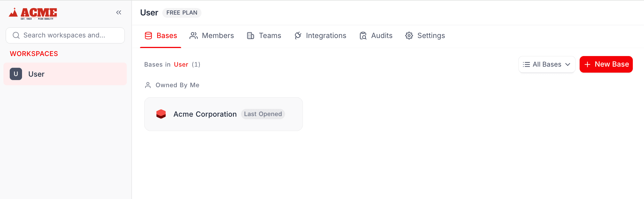644x199 pixels.
Task: Click the Owned By Me label
Action: 177,85
